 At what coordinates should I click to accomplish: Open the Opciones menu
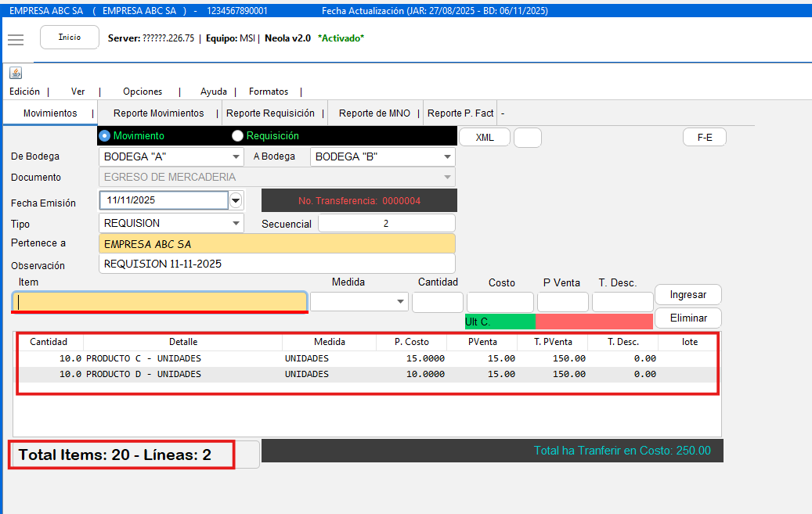coord(143,92)
